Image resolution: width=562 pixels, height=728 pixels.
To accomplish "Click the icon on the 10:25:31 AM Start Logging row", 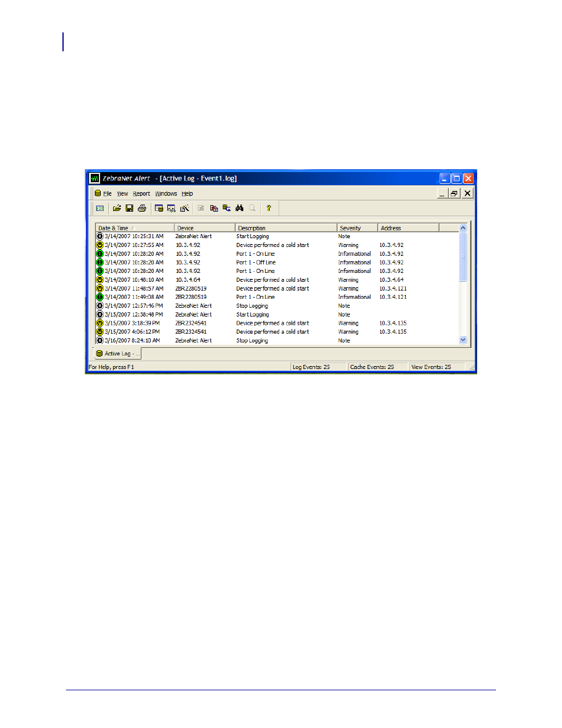I will [100, 236].
